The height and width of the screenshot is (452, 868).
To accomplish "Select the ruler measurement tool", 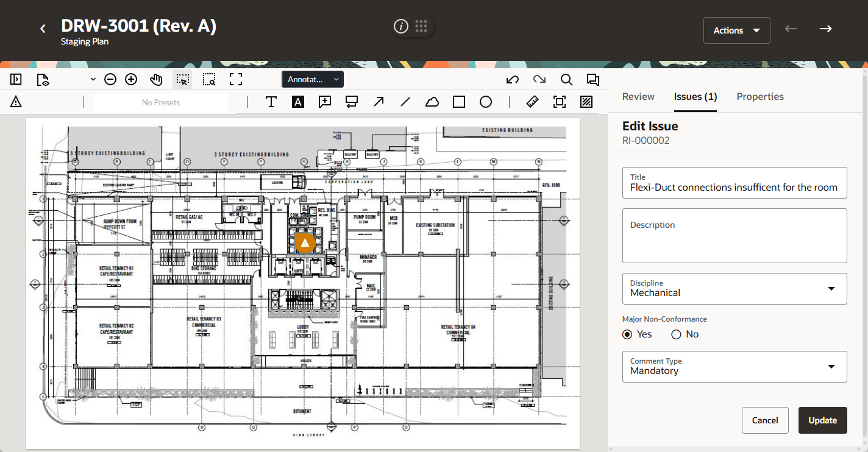I will pyautogui.click(x=533, y=102).
